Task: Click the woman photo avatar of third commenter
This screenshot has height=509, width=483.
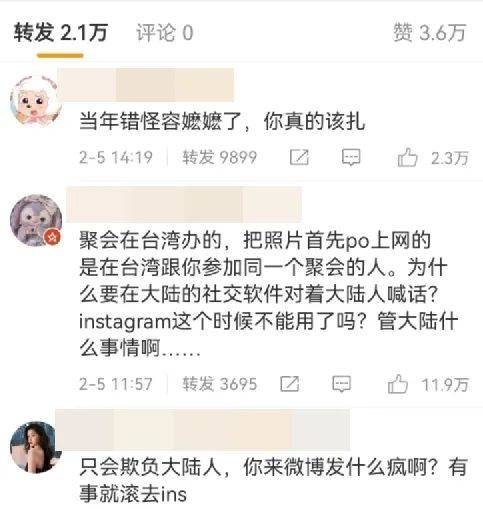Action: pos(36,447)
